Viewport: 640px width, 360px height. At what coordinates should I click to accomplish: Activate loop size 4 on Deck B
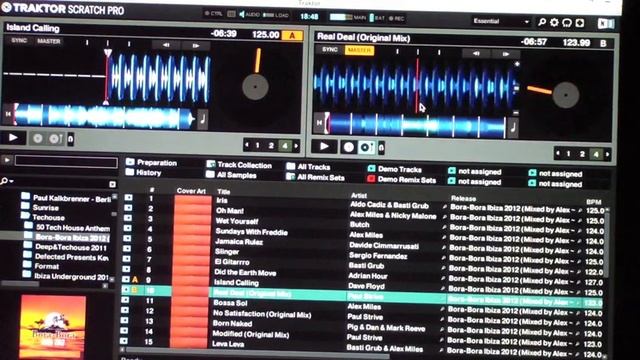[x=596, y=154]
